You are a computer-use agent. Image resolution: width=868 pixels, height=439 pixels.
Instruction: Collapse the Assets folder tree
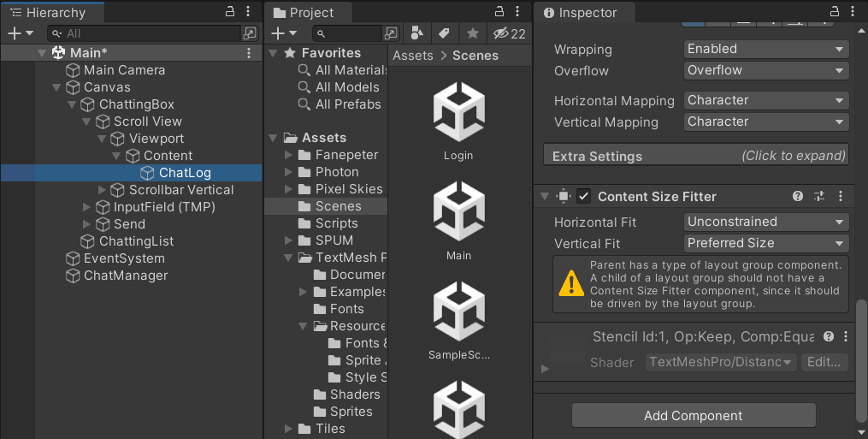pyautogui.click(x=273, y=138)
